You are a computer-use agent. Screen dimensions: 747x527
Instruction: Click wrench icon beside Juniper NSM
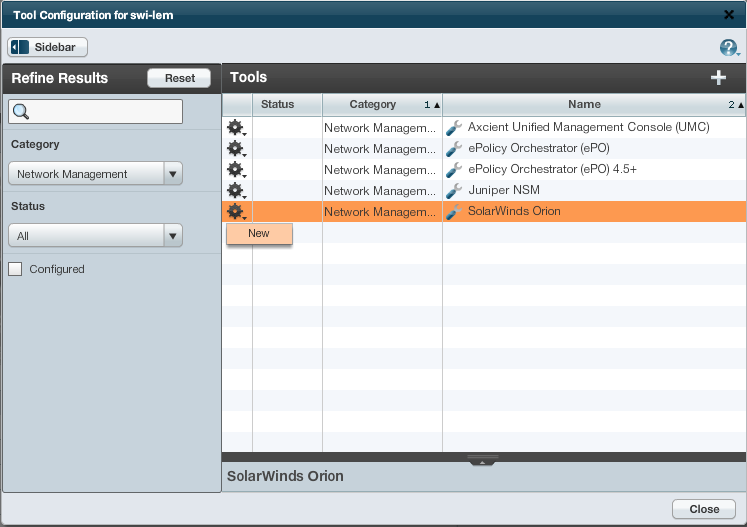pos(454,191)
